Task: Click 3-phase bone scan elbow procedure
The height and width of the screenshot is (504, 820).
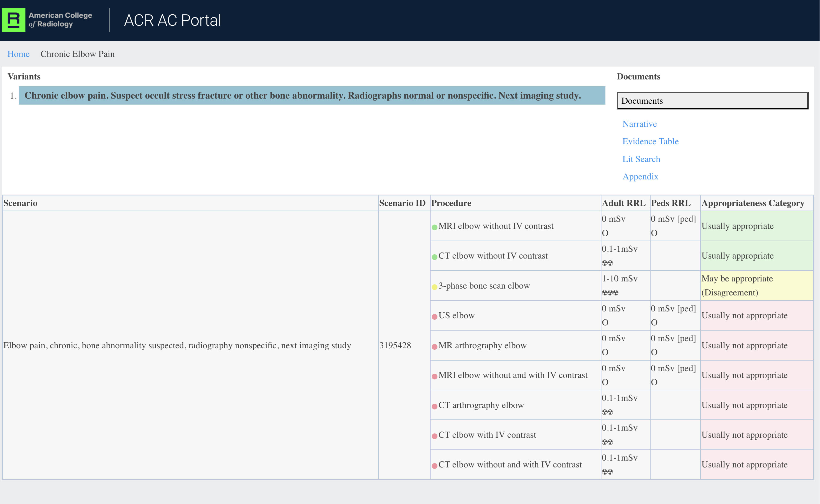Action: 484,286
